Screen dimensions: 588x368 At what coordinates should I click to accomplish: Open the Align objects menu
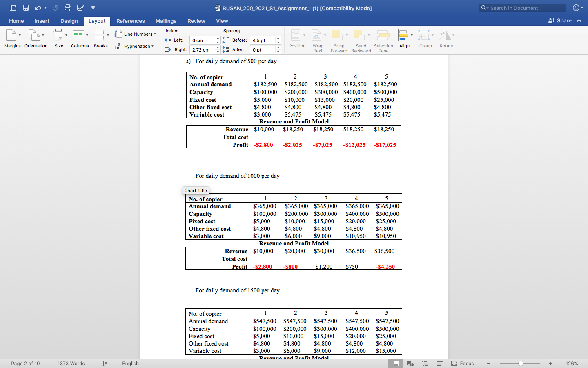(404, 39)
